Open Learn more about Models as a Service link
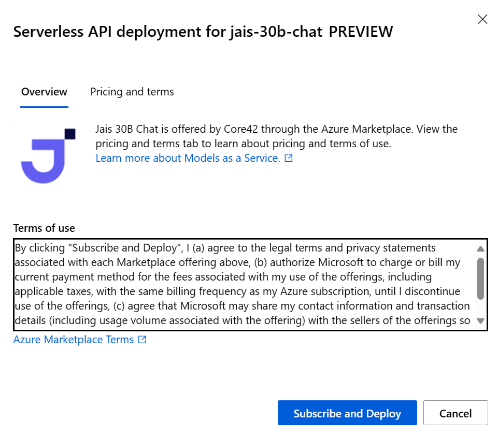This screenshot has height=448, width=498. [x=188, y=158]
